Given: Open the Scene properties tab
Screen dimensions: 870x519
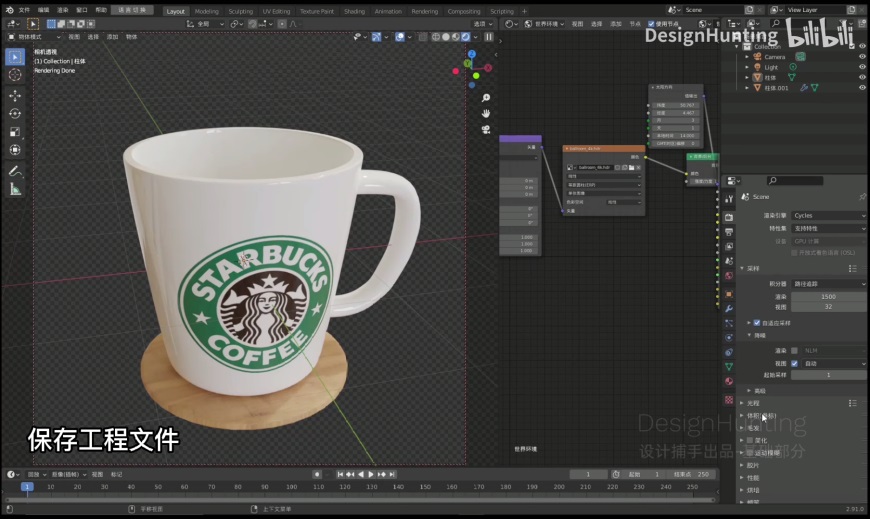Looking at the screenshot, I should (729, 261).
